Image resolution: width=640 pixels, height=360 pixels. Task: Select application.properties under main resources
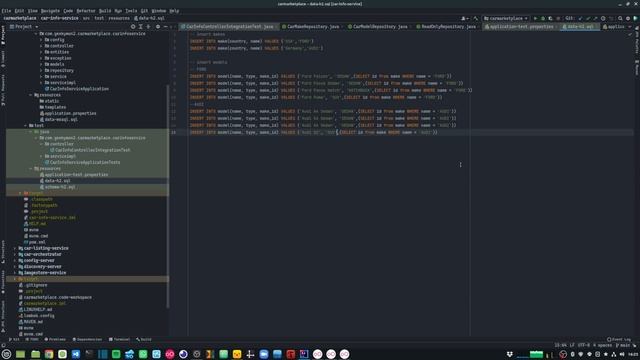(68, 113)
